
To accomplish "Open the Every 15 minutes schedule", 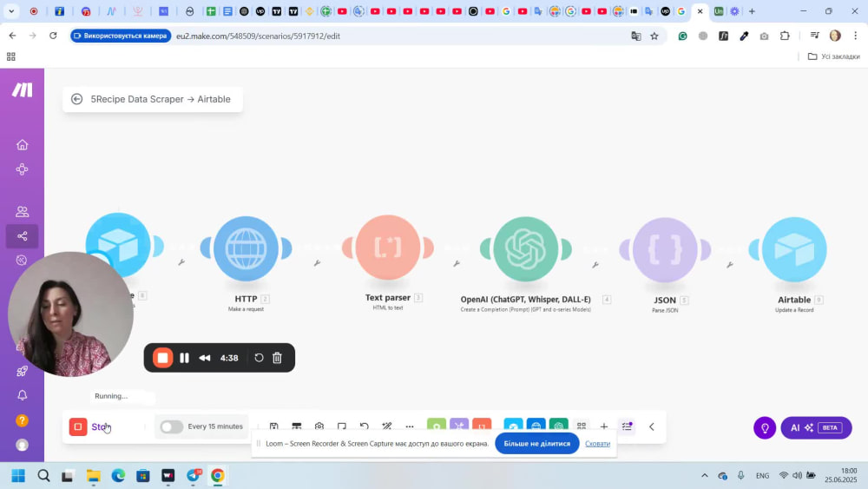I will point(215,426).
